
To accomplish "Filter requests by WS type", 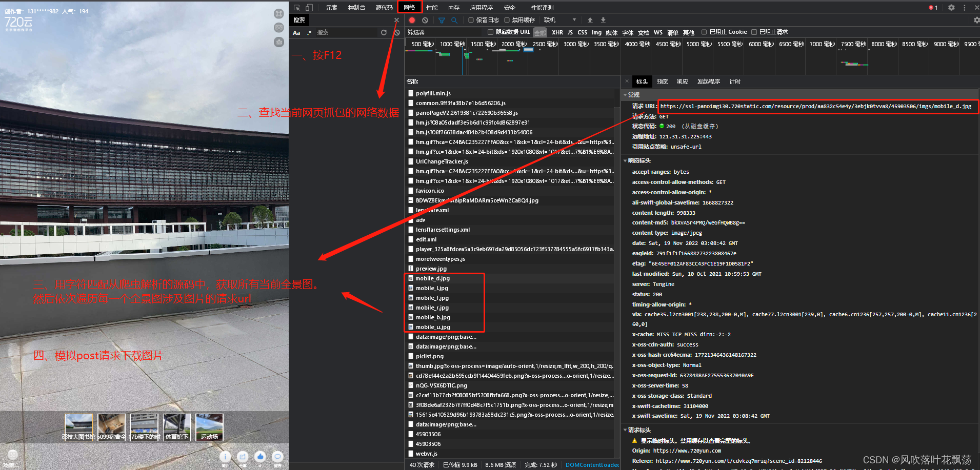I will 658,32.
